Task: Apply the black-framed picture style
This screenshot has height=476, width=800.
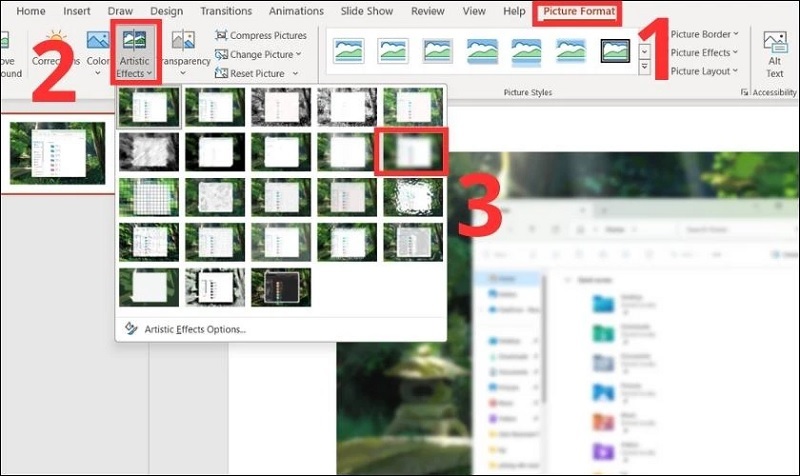Action: click(x=616, y=50)
